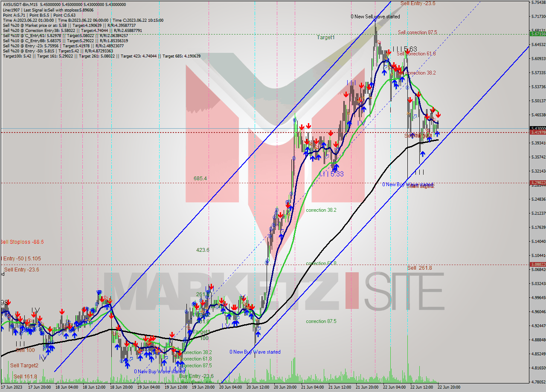This screenshot has width=546, height=392.
Task: Click the '21 Jun 04:00' time axis label
Action: 313,387
